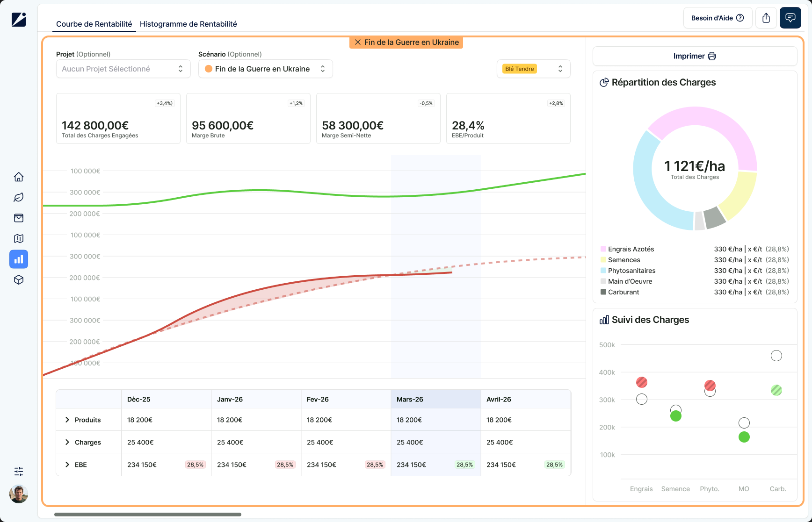Viewport: 812px width, 522px height.
Task: Close the Fin de la Guerre en Ukraine tag
Action: pyautogui.click(x=358, y=43)
